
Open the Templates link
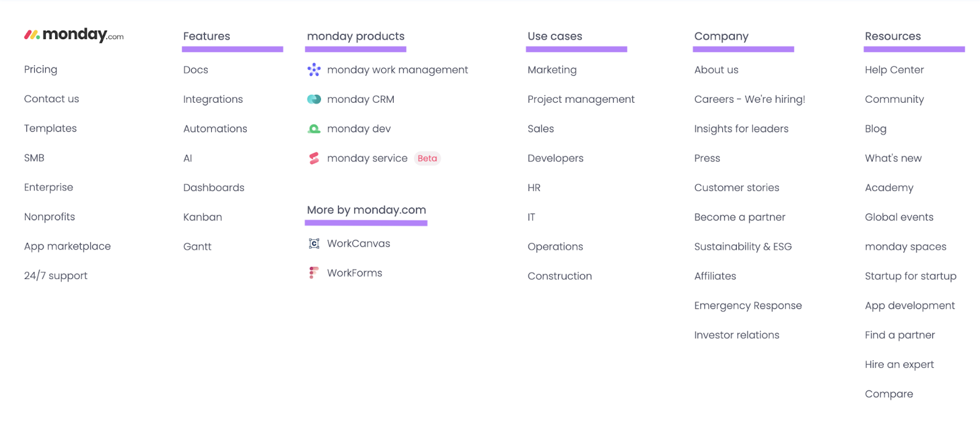pos(50,128)
